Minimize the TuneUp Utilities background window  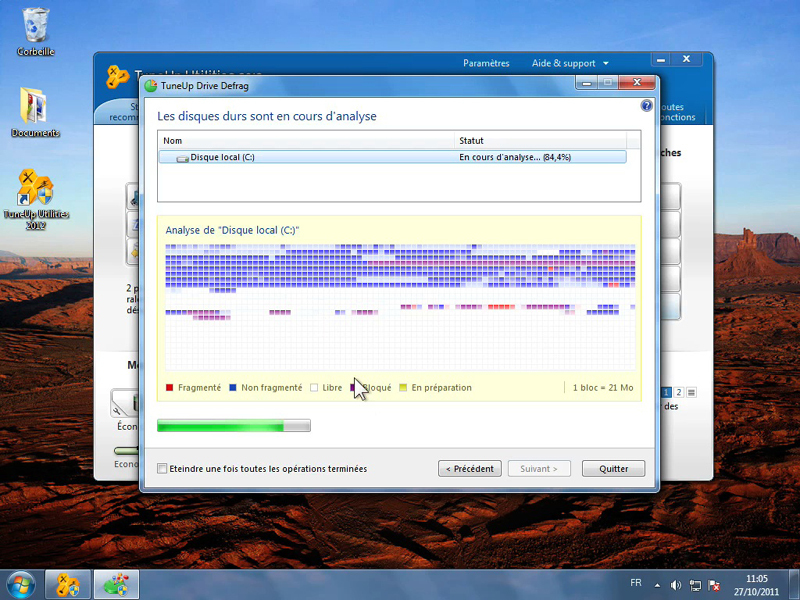[661, 60]
